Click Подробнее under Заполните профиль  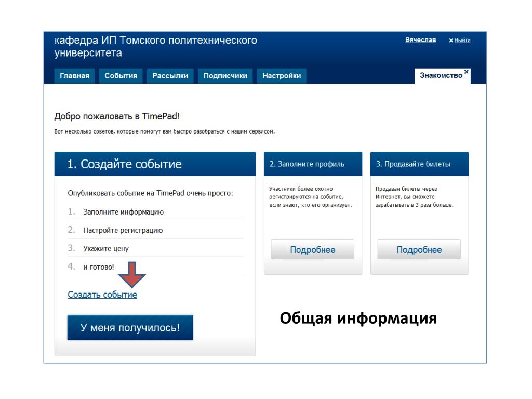pos(312,250)
